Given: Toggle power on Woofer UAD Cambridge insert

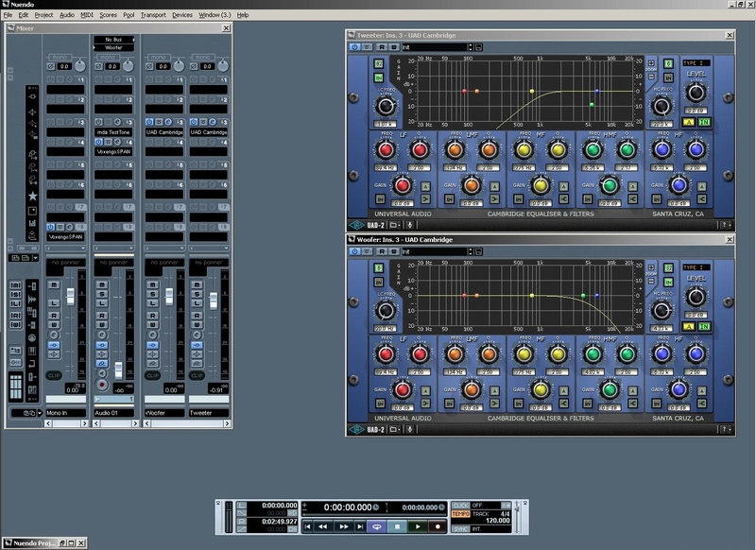Looking at the screenshot, I should point(149,122).
